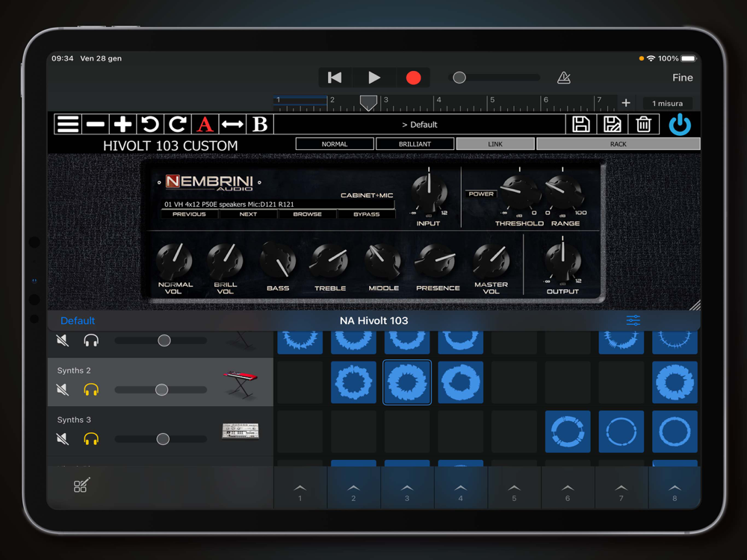Image resolution: width=747 pixels, height=560 pixels.
Task: Toggle the blue plugin power button
Action: coord(680,125)
